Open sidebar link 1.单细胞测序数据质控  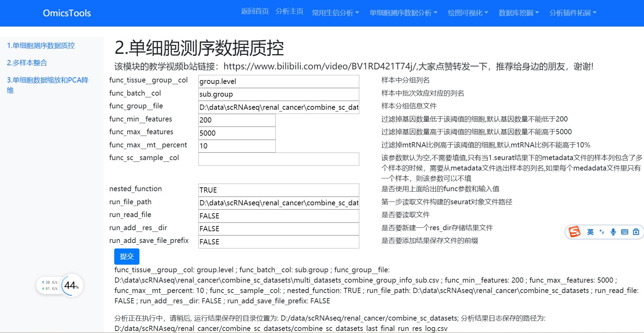click(x=41, y=46)
